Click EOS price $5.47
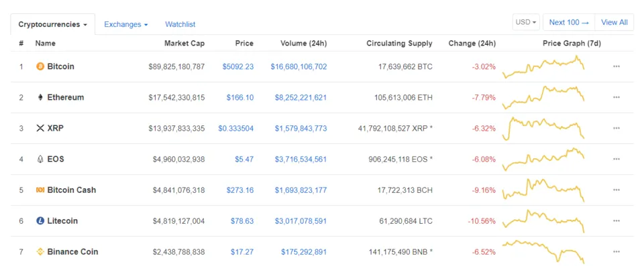The image size is (644, 266). click(x=244, y=159)
